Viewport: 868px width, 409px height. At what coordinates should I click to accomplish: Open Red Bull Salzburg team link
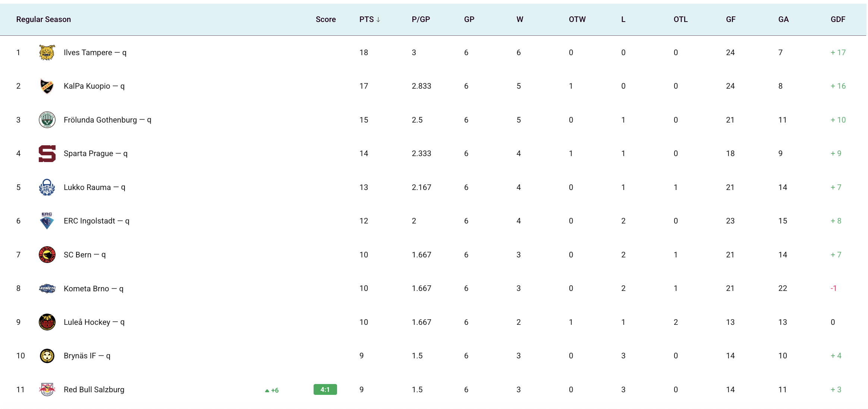(x=94, y=390)
